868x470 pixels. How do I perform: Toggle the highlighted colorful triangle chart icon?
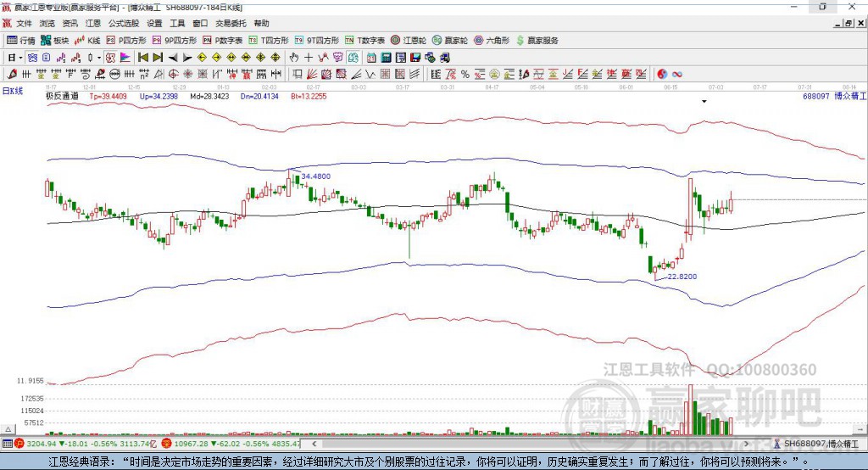click(x=125, y=58)
